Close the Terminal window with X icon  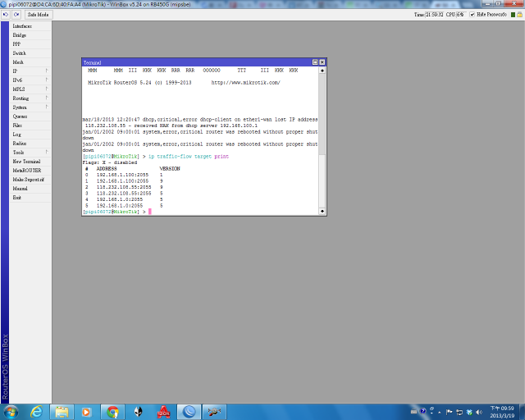(x=322, y=62)
